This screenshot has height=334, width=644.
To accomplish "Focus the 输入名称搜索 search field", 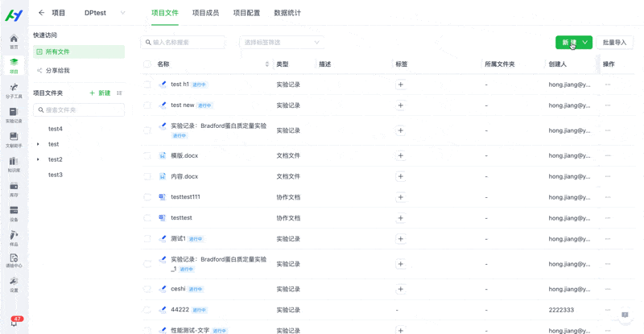I will [x=183, y=43].
